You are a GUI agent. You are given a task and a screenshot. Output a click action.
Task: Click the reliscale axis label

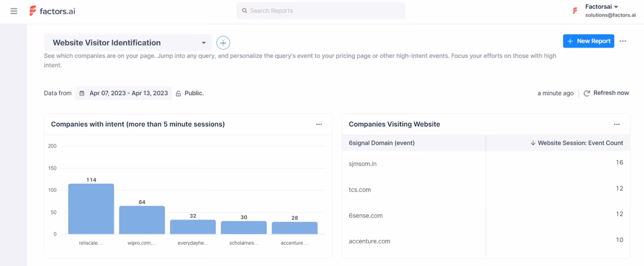91,243
